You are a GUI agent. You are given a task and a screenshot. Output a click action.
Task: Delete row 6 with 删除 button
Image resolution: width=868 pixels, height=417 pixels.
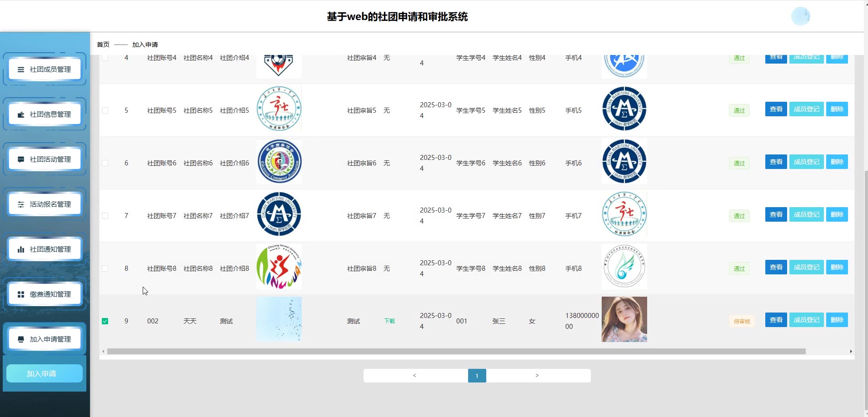(837, 162)
